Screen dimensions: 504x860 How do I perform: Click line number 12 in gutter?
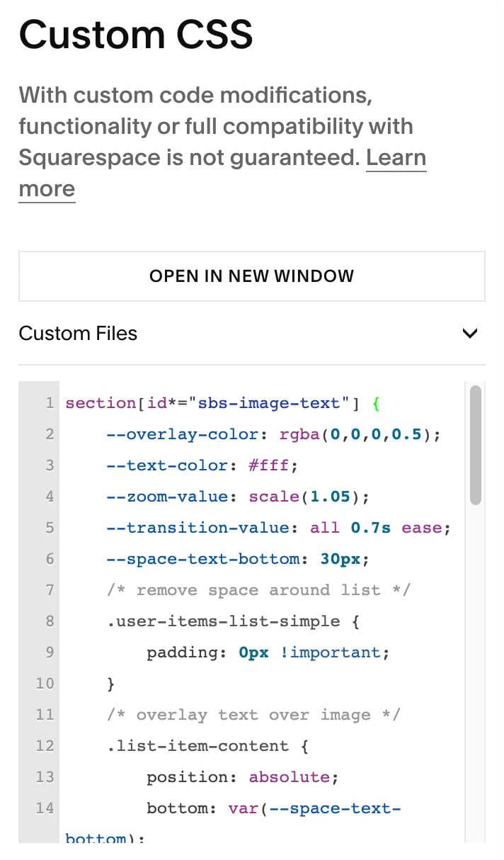click(x=45, y=746)
